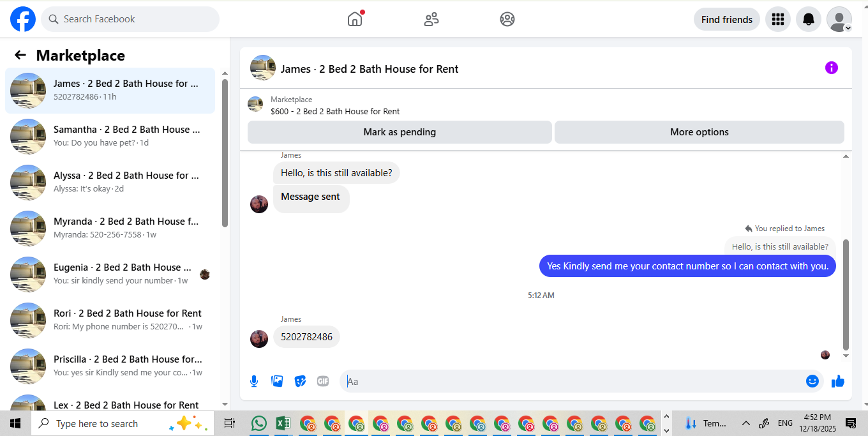868x436 pixels.
Task: Choose a sticker icon
Action: [300, 381]
